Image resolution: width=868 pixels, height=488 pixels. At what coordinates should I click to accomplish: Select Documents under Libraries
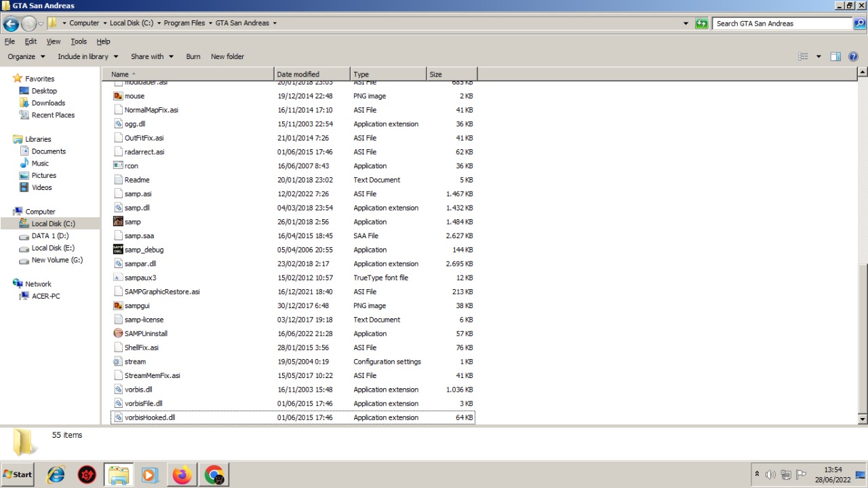49,151
